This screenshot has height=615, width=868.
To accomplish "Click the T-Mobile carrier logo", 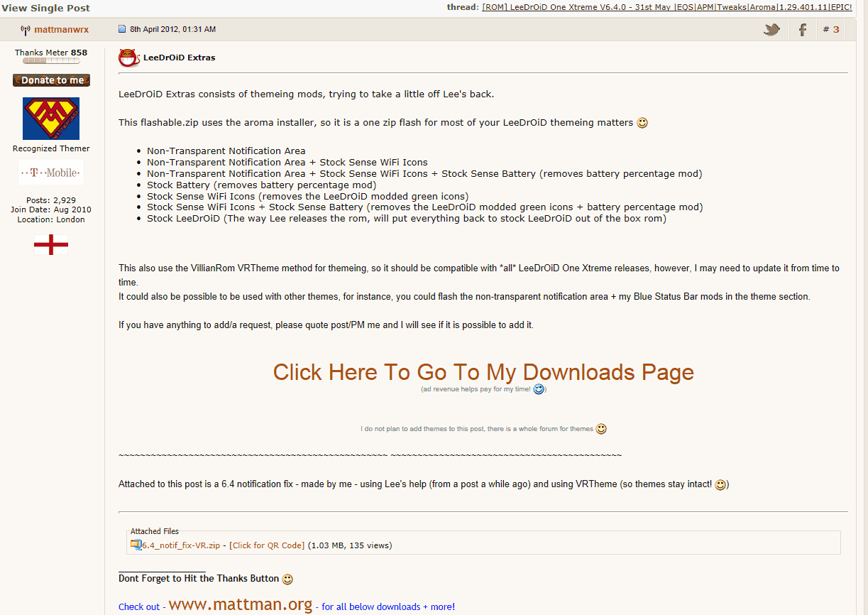I will 51,172.
